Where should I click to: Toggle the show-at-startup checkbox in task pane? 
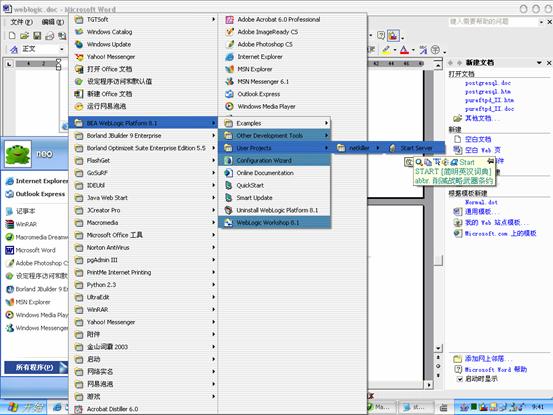[x=460, y=379]
